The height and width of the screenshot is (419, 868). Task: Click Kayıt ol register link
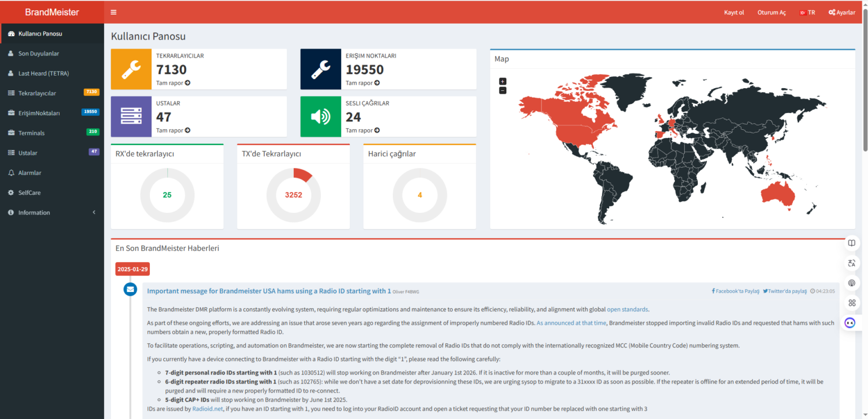point(734,12)
